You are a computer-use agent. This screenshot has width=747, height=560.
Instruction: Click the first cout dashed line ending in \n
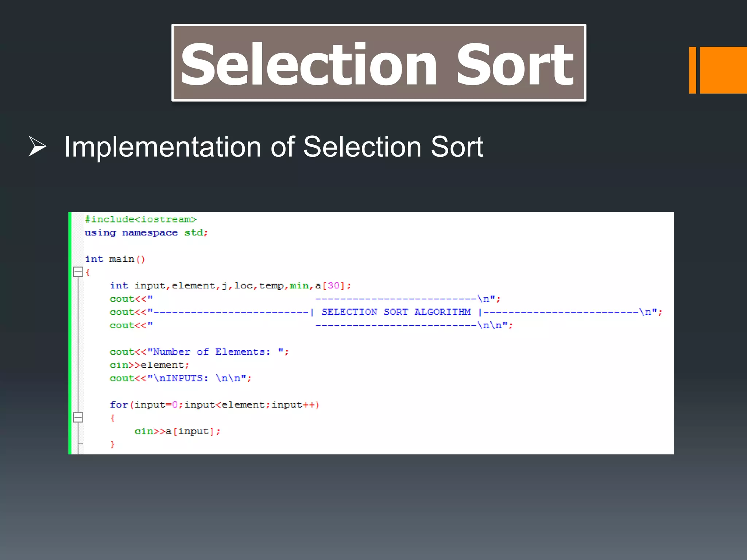[305, 299]
